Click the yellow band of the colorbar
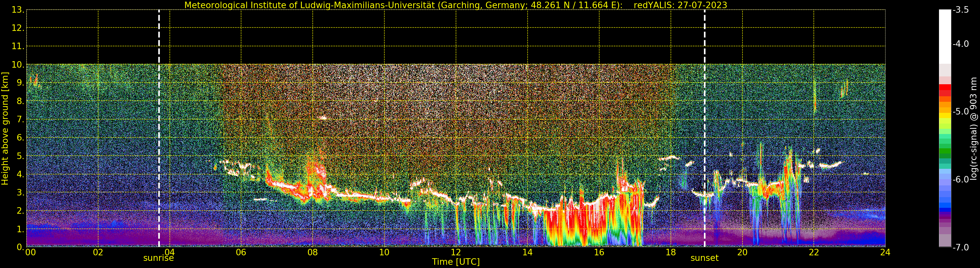The width and height of the screenshot is (980, 268). [x=945, y=115]
